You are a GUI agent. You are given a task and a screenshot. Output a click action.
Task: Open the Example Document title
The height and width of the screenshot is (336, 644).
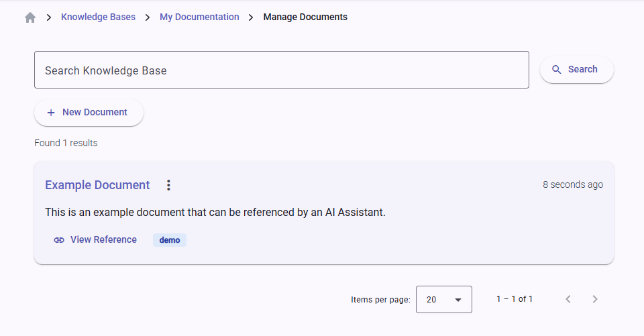[x=97, y=185]
